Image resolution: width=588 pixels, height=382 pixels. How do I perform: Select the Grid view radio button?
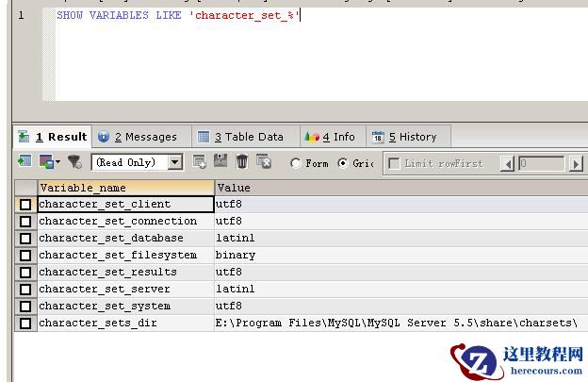pyautogui.click(x=342, y=163)
